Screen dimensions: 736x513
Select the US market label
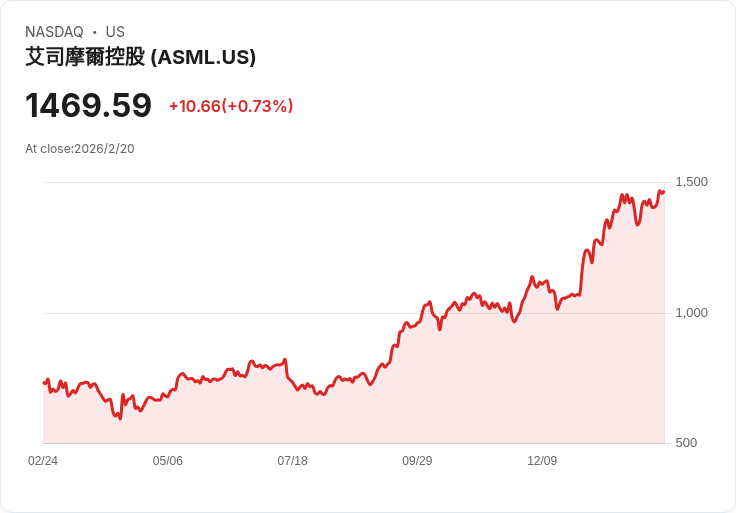tap(115, 32)
